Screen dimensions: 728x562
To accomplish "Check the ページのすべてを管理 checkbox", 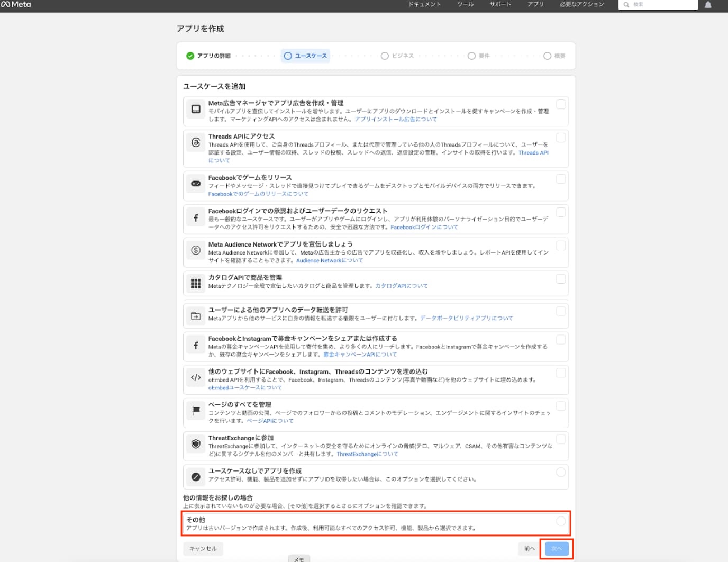I will [561, 406].
